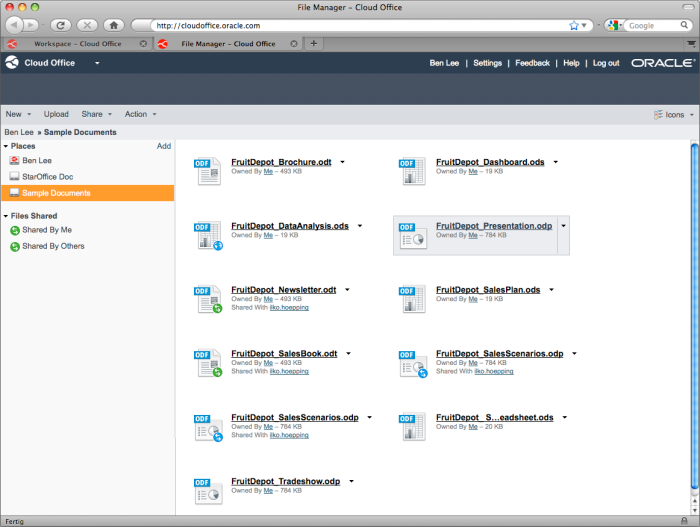
Task: Switch to Workspace - Cloud Office tab
Action: (78, 44)
